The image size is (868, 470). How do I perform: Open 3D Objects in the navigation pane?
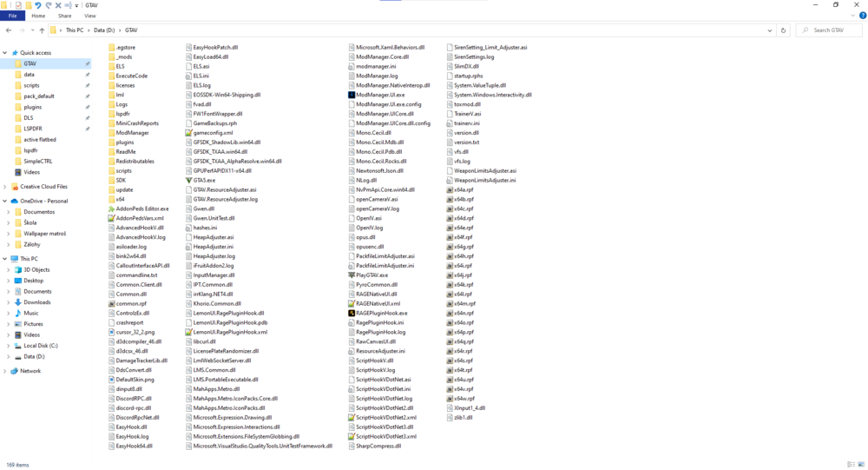[36, 270]
